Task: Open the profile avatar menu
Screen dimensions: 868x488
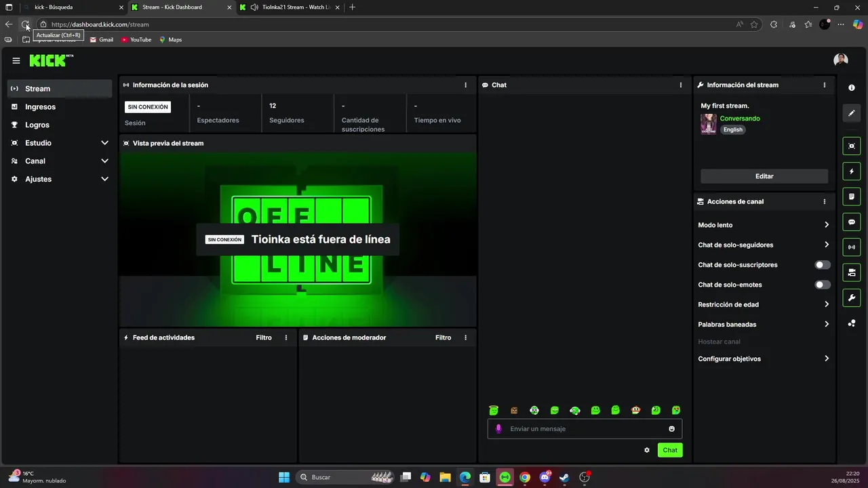Action: pos(841,60)
